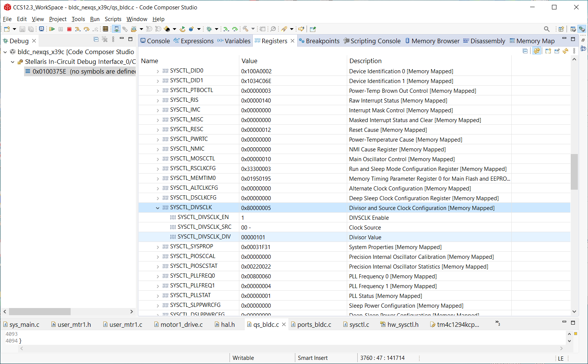Open the dropdown next to the build hammer
588x364 pixels.
pyautogui.click(x=253, y=29)
